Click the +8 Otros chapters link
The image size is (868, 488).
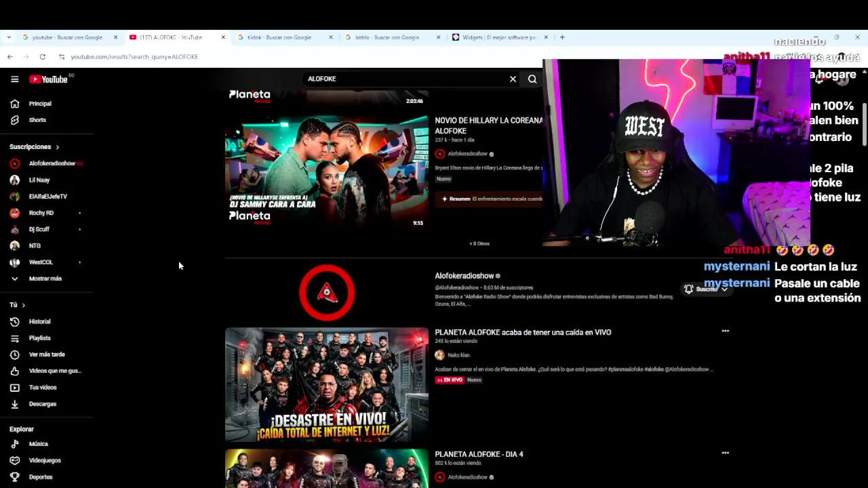479,243
